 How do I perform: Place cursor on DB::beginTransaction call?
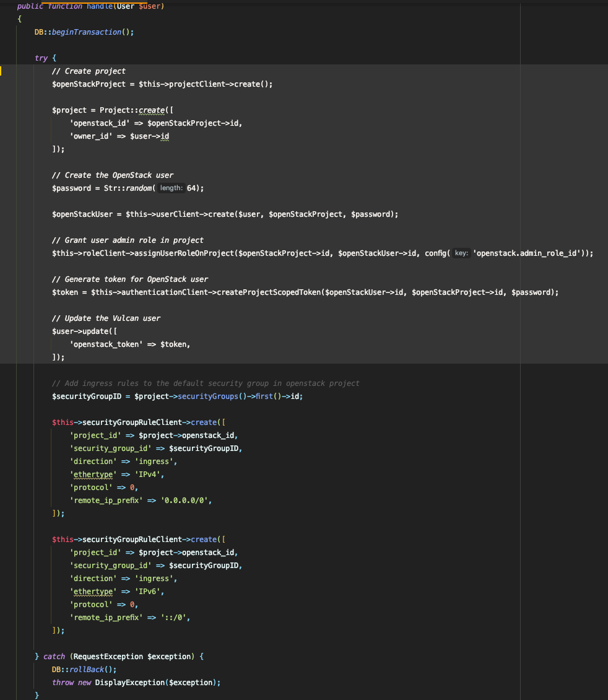pos(84,32)
